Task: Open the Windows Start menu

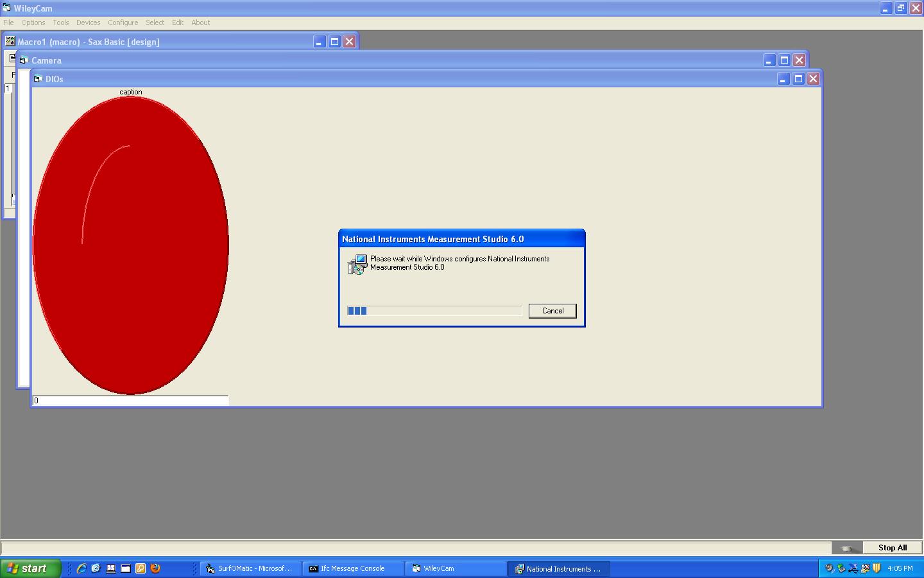Action: [x=30, y=568]
